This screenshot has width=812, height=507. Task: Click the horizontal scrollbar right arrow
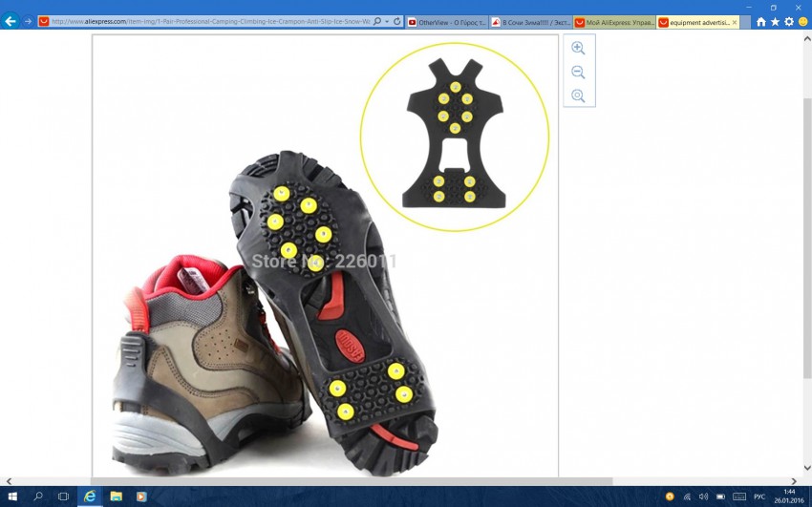click(x=794, y=481)
